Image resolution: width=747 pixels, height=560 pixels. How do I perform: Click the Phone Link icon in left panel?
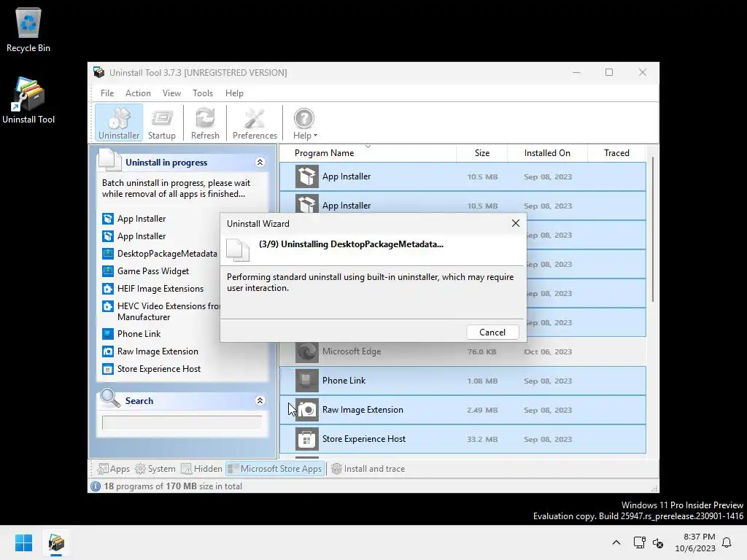click(108, 334)
